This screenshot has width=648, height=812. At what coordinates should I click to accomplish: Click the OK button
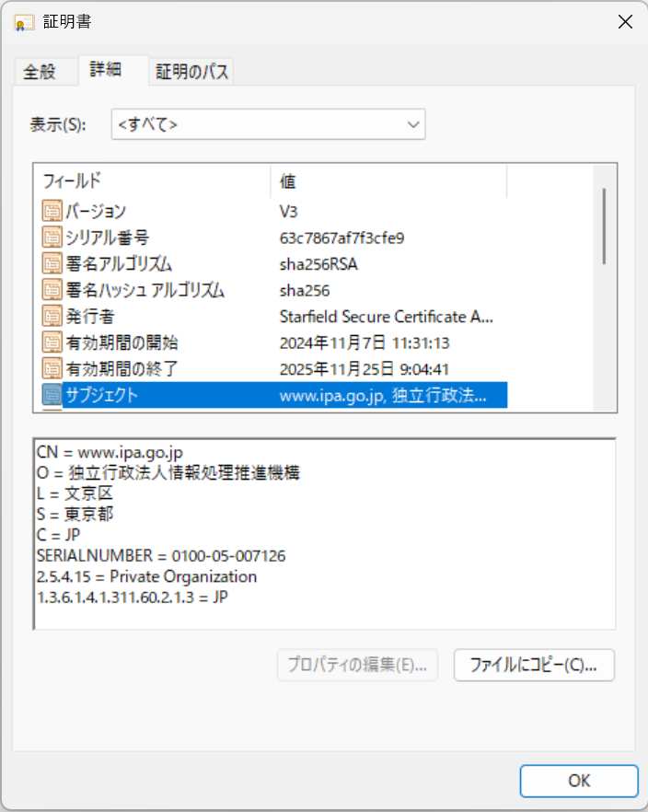[x=579, y=781]
